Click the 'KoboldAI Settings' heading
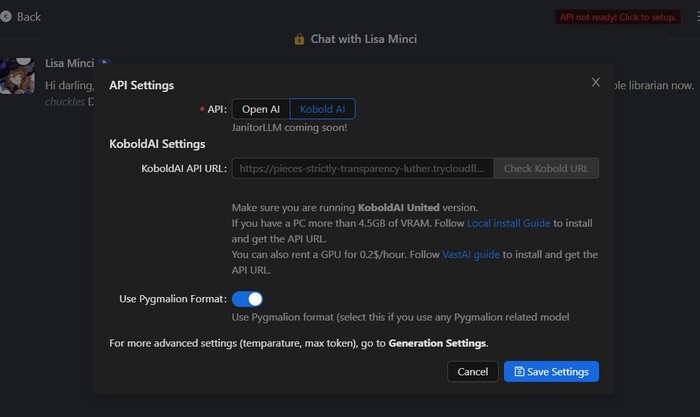Viewport: 700px width, 417px height. pos(157,144)
